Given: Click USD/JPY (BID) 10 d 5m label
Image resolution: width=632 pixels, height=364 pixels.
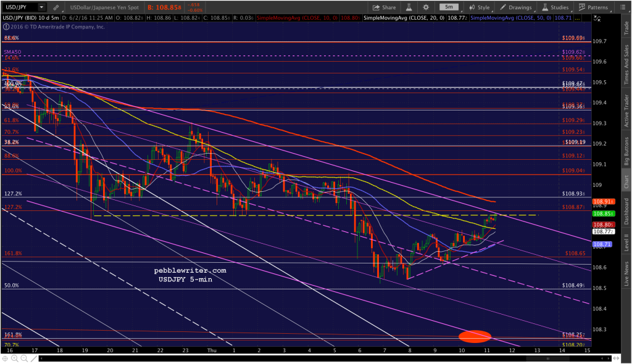Looking at the screenshot, I should 31,18.
